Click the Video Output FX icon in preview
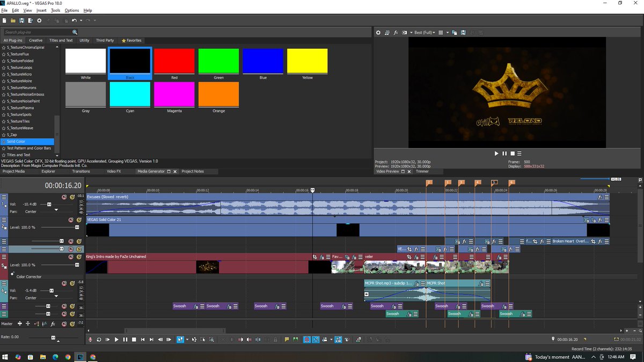Viewport: 644px width, 362px height. tap(396, 33)
